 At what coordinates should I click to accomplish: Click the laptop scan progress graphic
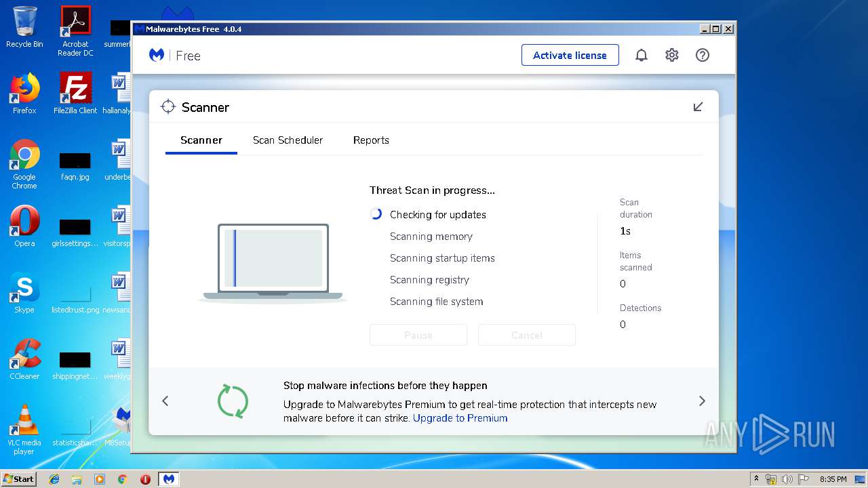click(x=273, y=262)
